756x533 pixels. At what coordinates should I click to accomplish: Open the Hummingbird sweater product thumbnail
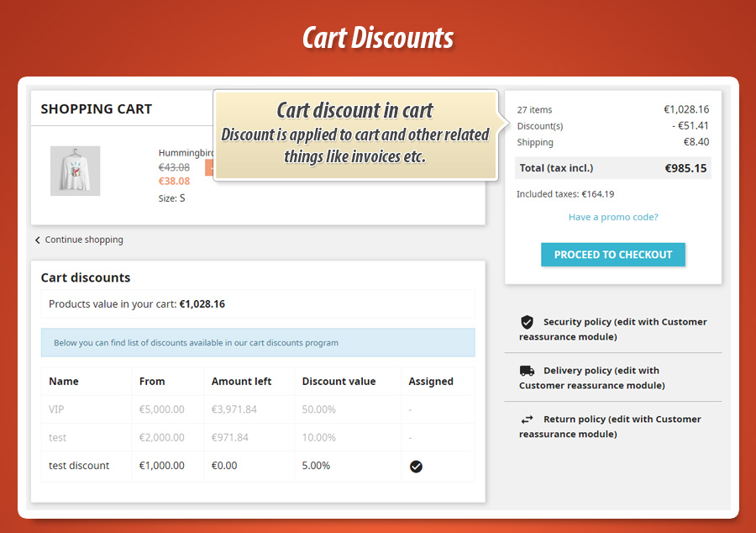click(x=75, y=171)
